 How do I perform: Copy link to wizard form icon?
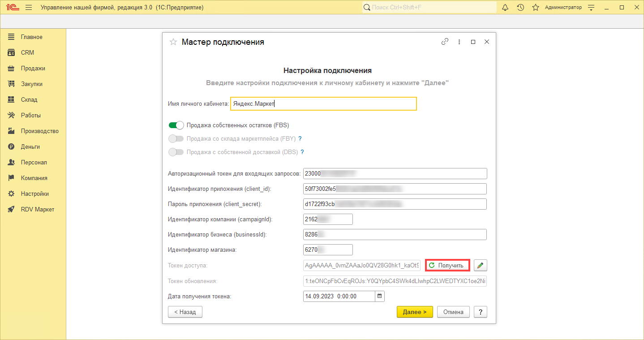[445, 42]
